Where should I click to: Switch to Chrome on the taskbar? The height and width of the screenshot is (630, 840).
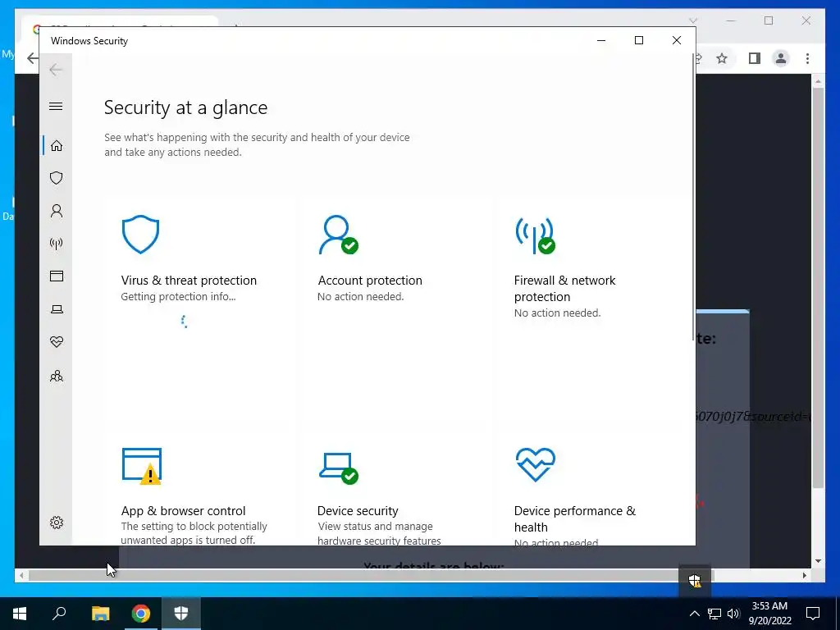[141, 614]
